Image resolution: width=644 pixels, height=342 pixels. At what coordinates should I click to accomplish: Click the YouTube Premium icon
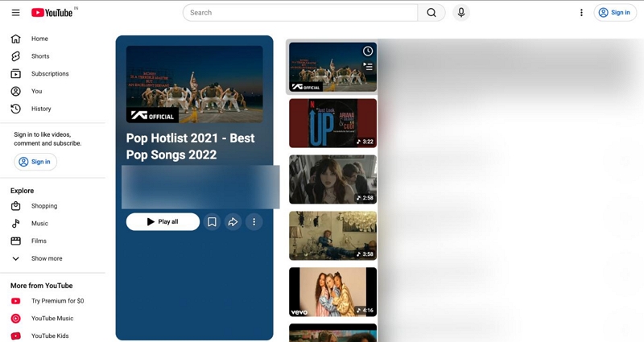point(15,301)
